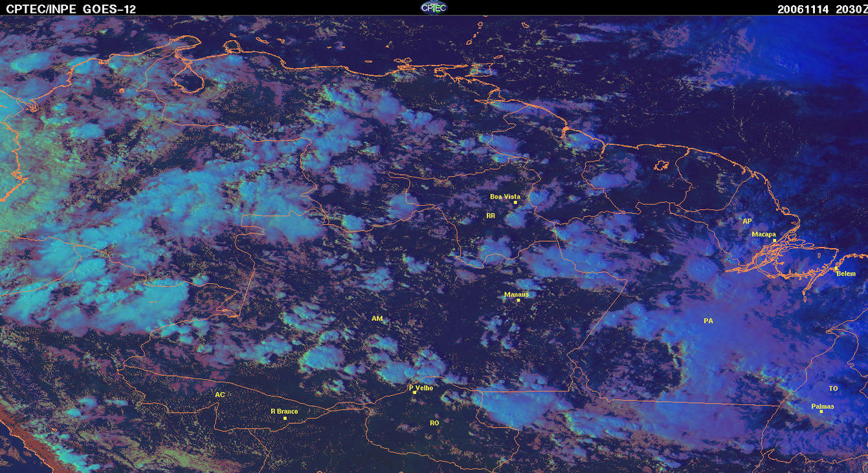Image resolution: width=868 pixels, height=473 pixels.
Task: Click the Manaus city label
Action: coord(517,294)
